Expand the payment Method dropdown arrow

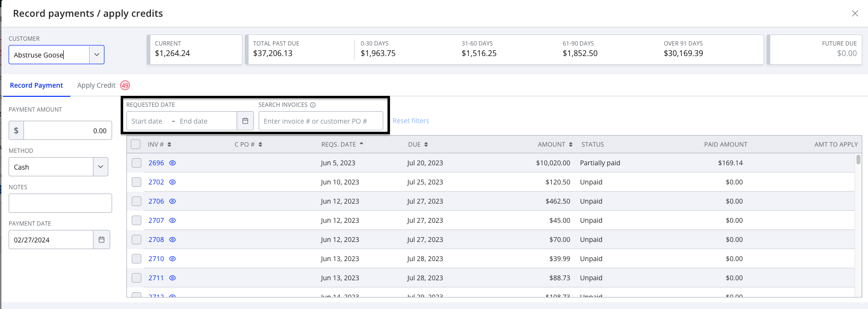pos(101,167)
